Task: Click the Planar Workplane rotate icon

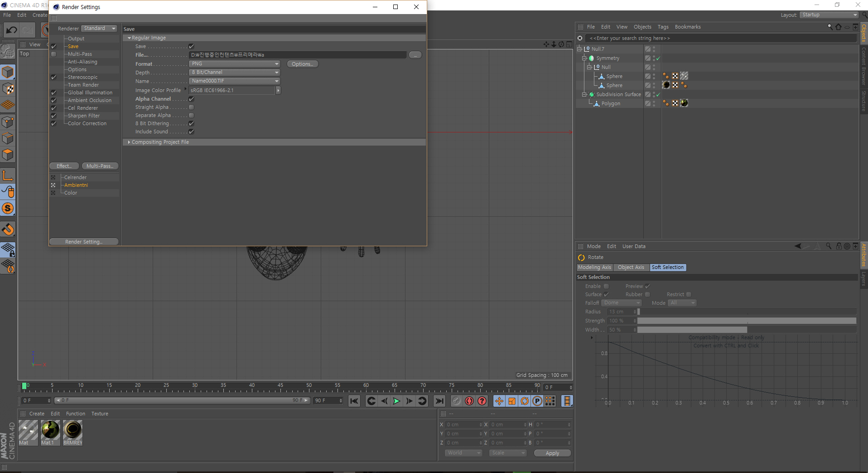Action: click(x=8, y=266)
